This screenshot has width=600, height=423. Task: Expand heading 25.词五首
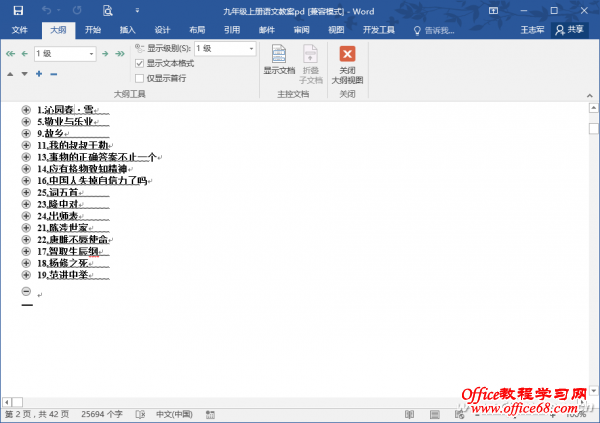26,193
